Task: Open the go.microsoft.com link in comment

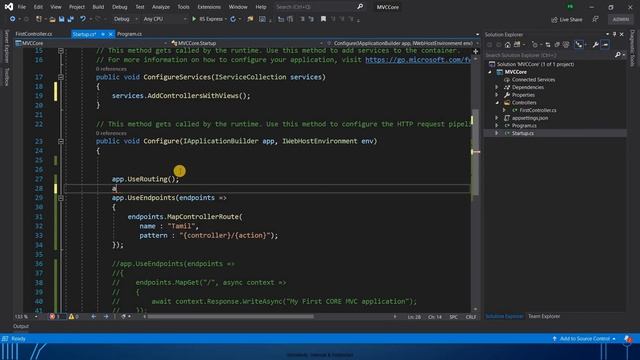Action: pos(418,60)
